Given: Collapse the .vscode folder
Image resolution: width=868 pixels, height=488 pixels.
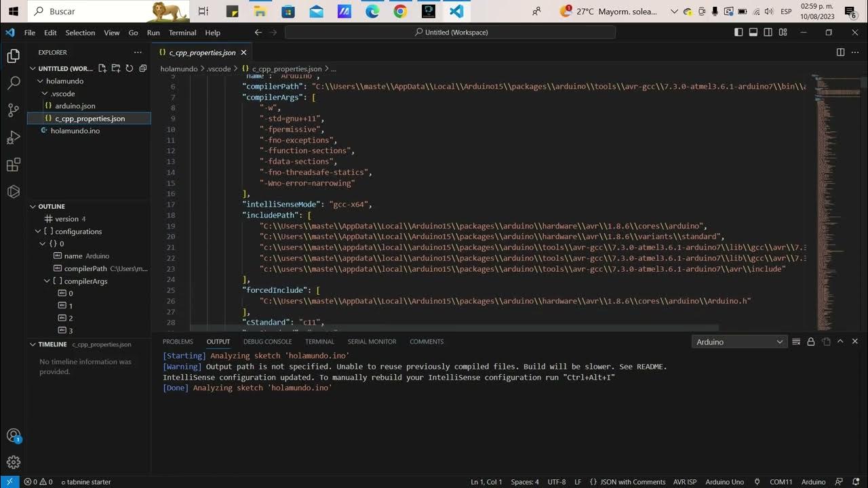Looking at the screenshot, I should point(45,94).
